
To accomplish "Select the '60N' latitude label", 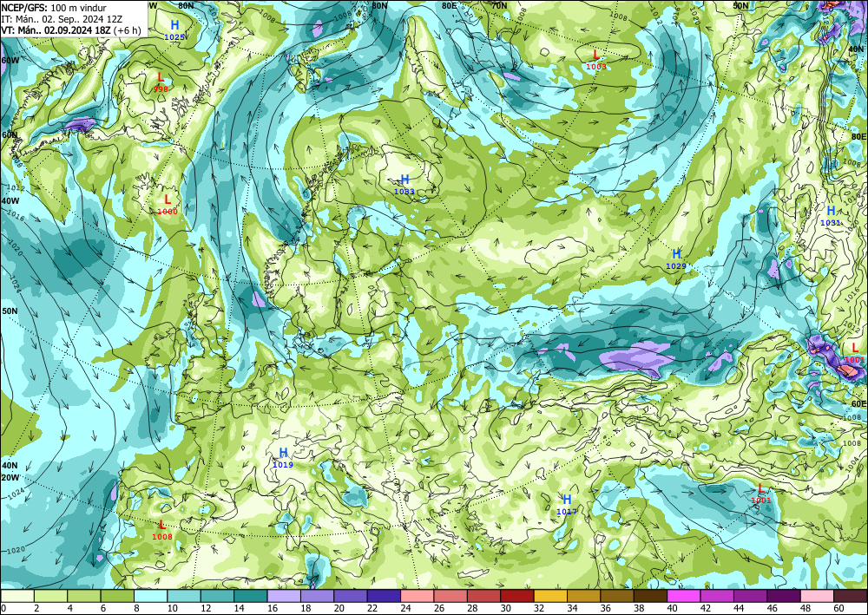I will [10, 135].
